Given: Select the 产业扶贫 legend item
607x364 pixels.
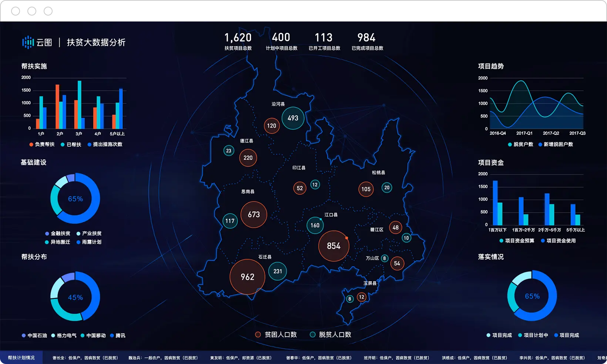Looking at the screenshot, I should [89, 233].
